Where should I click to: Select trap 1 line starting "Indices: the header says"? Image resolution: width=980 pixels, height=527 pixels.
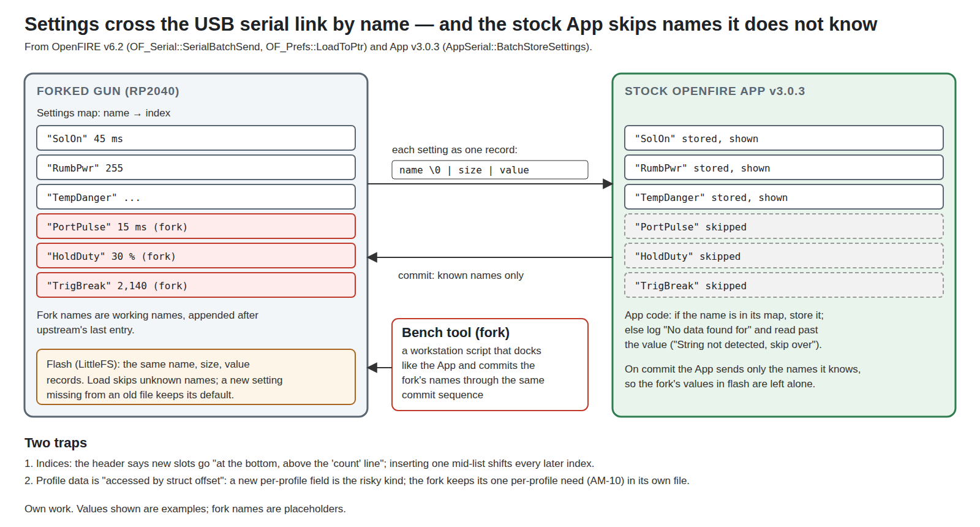[309, 464]
